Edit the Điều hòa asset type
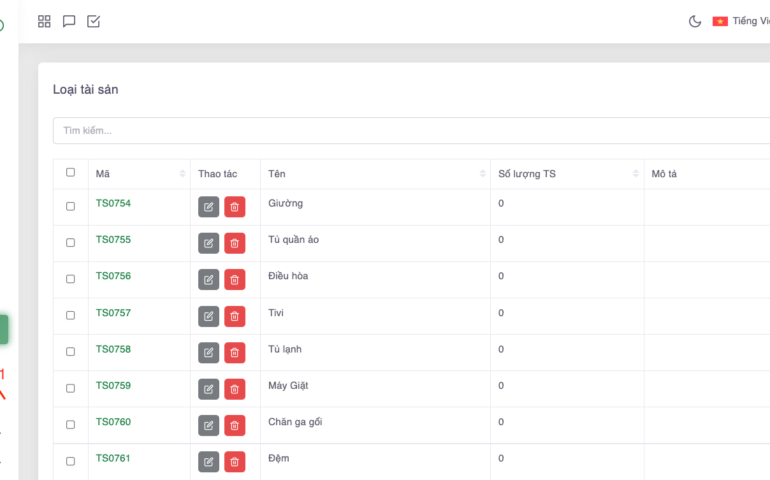 (x=208, y=280)
